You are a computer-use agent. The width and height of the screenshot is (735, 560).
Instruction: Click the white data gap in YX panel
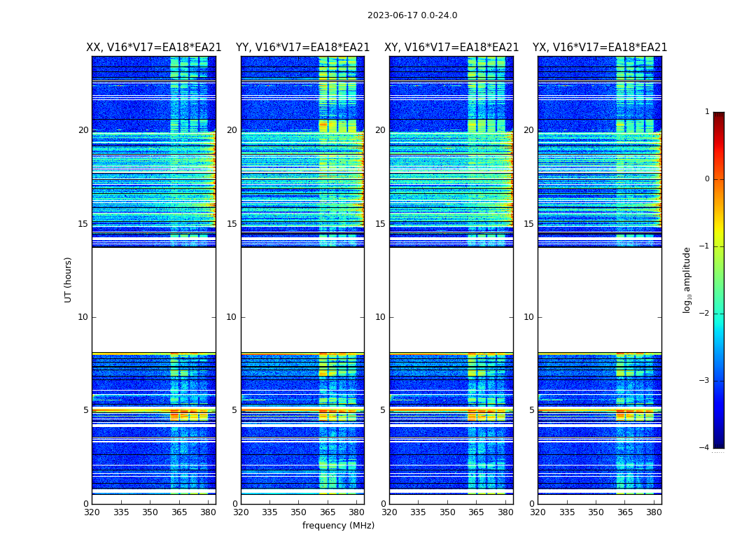599,300
